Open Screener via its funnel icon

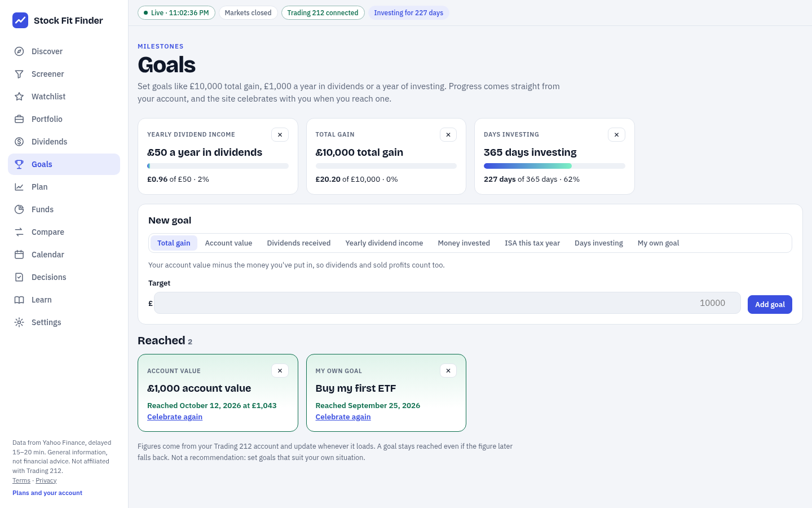(19, 74)
